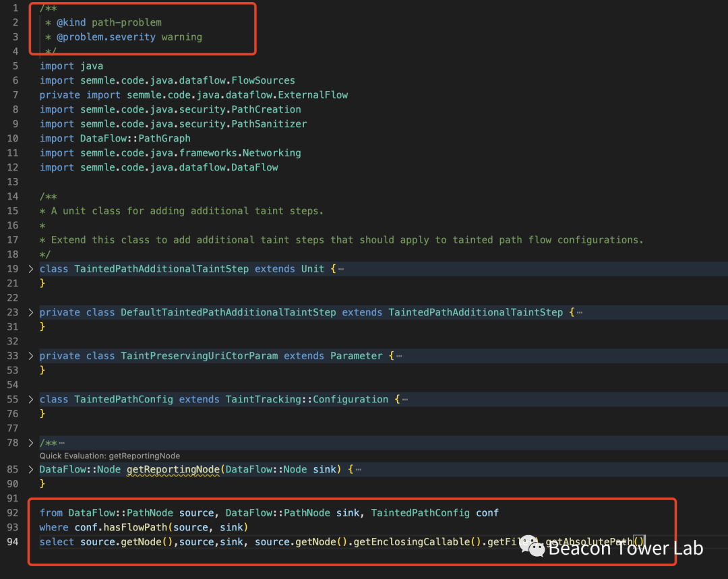Click the ellipsis after extends Parameter brace

[x=398, y=356]
